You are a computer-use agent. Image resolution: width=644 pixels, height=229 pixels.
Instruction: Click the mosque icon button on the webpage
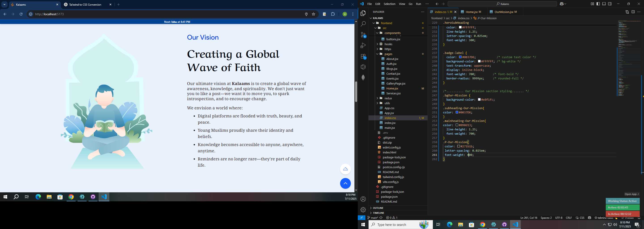pos(345,169)
